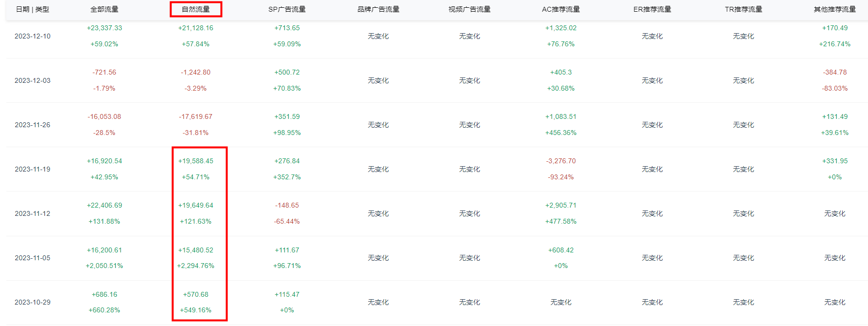This screenshot has width=868, height=326.
Task: Click the +1,083.51 AC recommendation value
Action: tap(561, 116)
